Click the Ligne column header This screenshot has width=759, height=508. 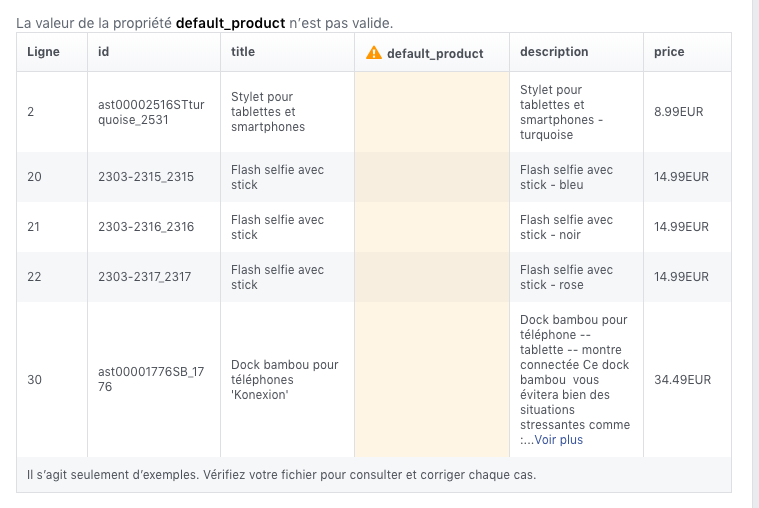point(52,52)
